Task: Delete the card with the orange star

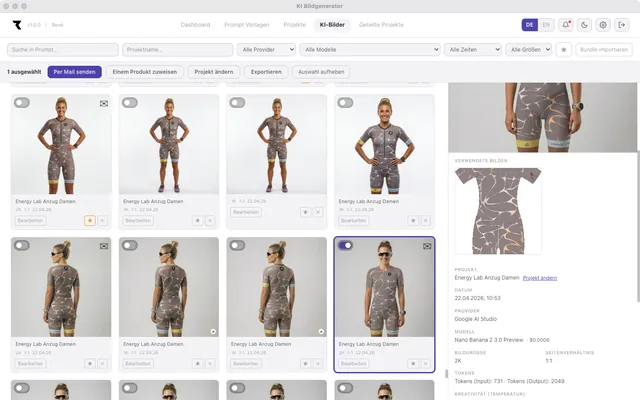Action: coord(102,220)
